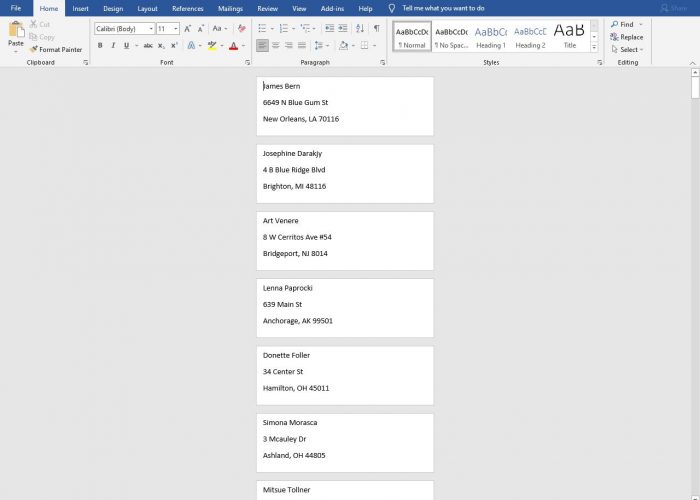Viewport: 700px width, 500px height.
Task: Open Paragraph dialog launcher
Action: click(x=383, y=63)
